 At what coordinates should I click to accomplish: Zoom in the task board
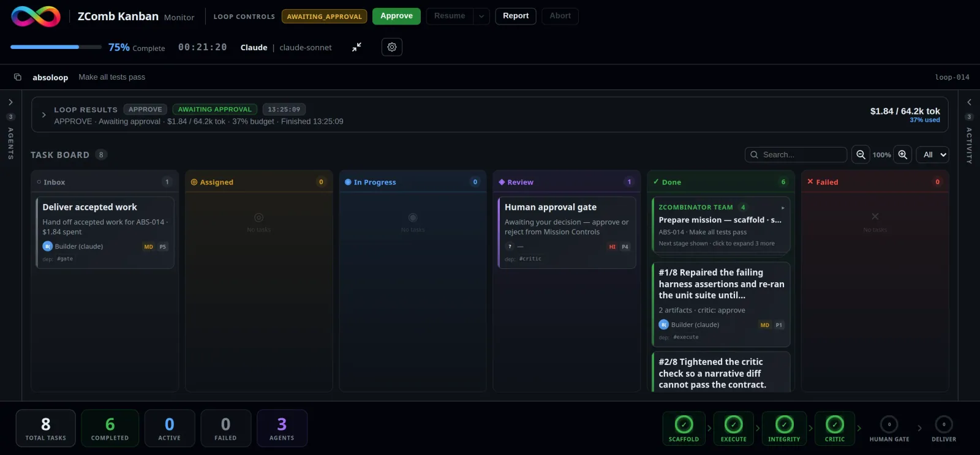click(x=903, y=155)
